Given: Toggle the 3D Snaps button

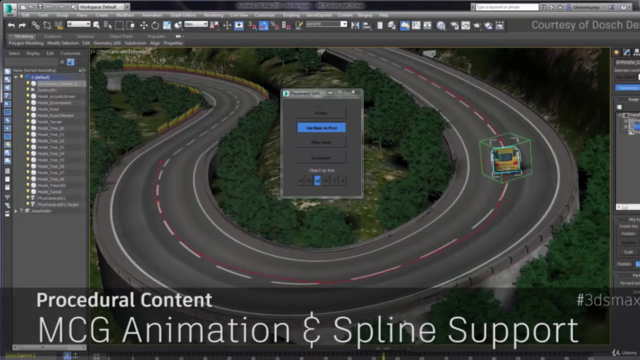Looking at the screenshot, I should tap(252, 26).
